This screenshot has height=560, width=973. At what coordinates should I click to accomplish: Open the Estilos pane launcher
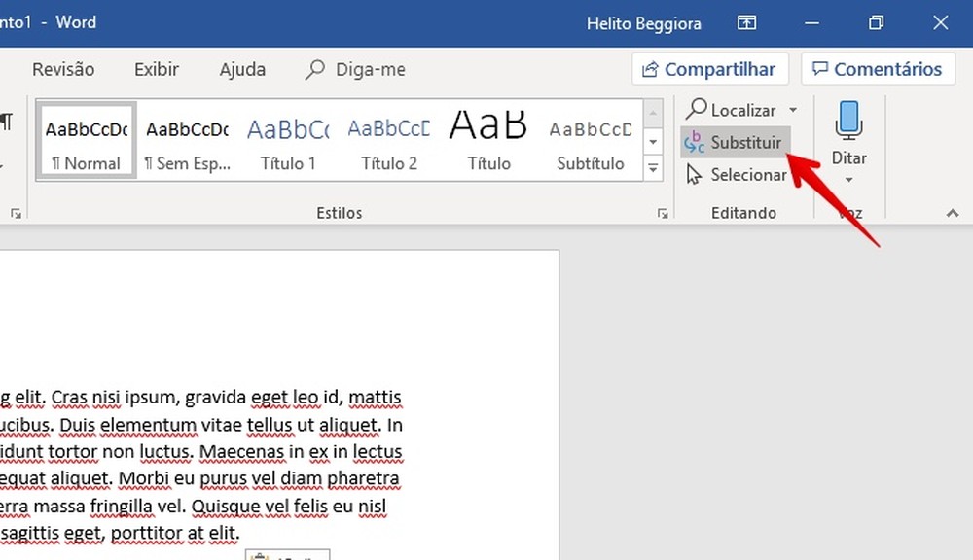click(x=663, y=214)
